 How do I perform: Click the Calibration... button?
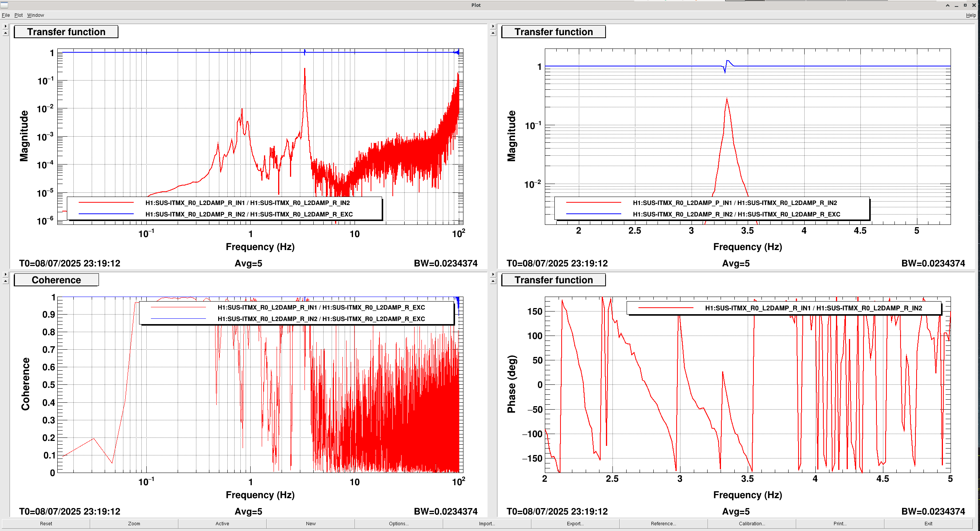coord(752,524)
